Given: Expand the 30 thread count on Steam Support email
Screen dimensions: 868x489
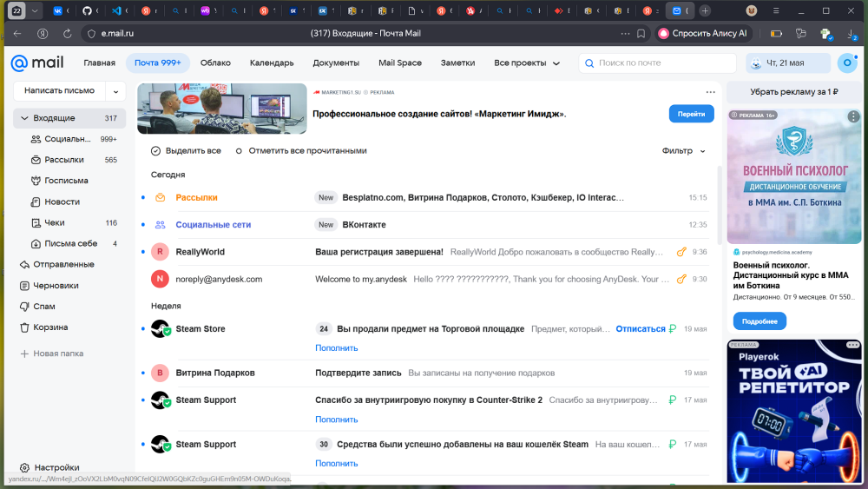Looking at the screenshot, I should tap(324, 444).
